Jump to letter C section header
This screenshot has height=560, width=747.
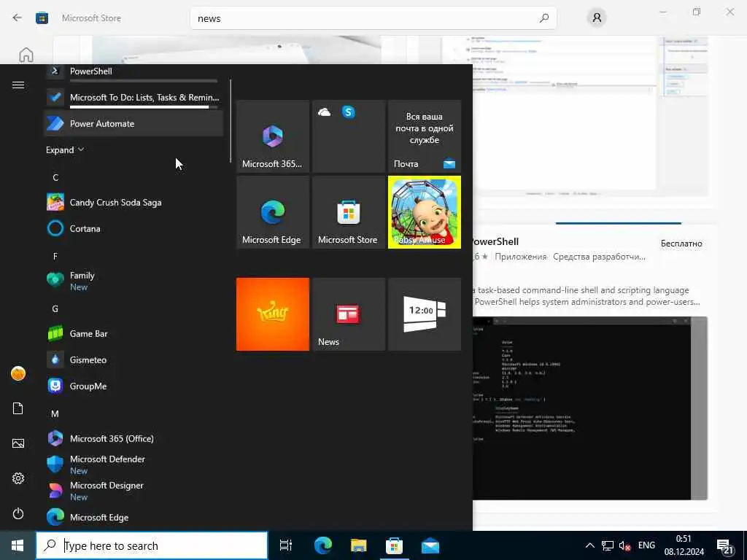[x=55, y=178]
